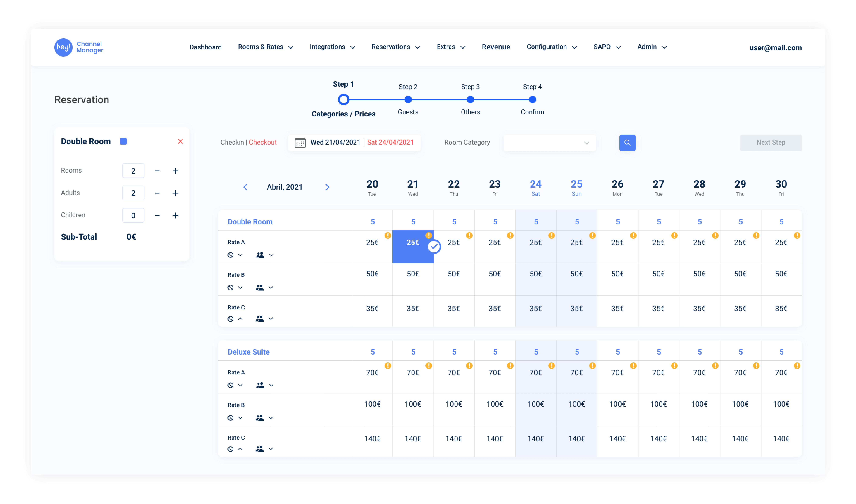Increase Rooms count with plus
Image resolution: width=856 pixels, height=504 pixels.
pyautogui.click(x=175, y=171)
